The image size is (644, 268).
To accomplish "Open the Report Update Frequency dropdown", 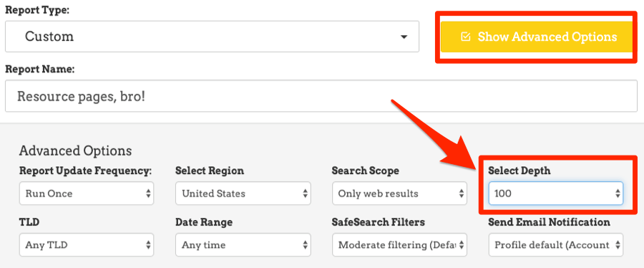I will [87, 193].
